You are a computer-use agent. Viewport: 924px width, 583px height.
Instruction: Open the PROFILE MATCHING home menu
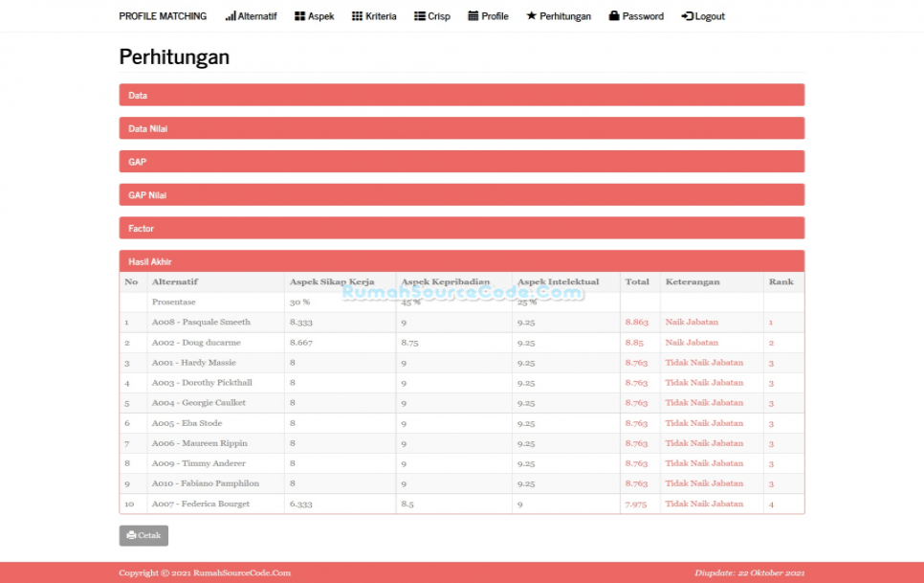tap(163, 15)
